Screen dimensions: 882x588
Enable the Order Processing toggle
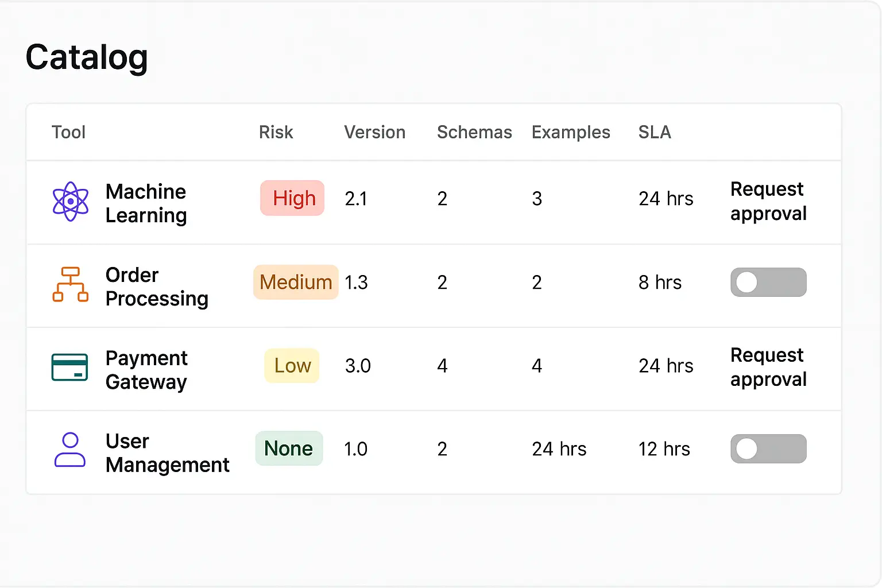click(x=768, y=282)
